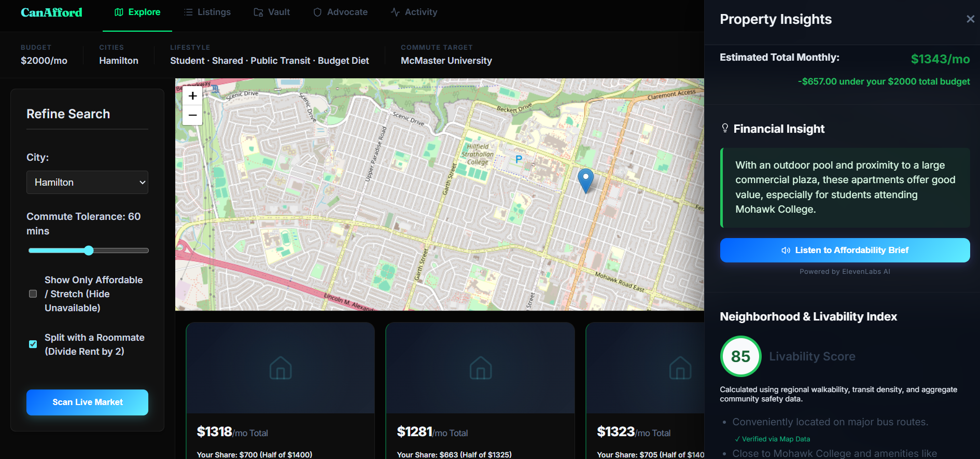The height and width of the screenshot is (459, 980).
Task: Open the Explore tab
Action: tap(137, 12)
